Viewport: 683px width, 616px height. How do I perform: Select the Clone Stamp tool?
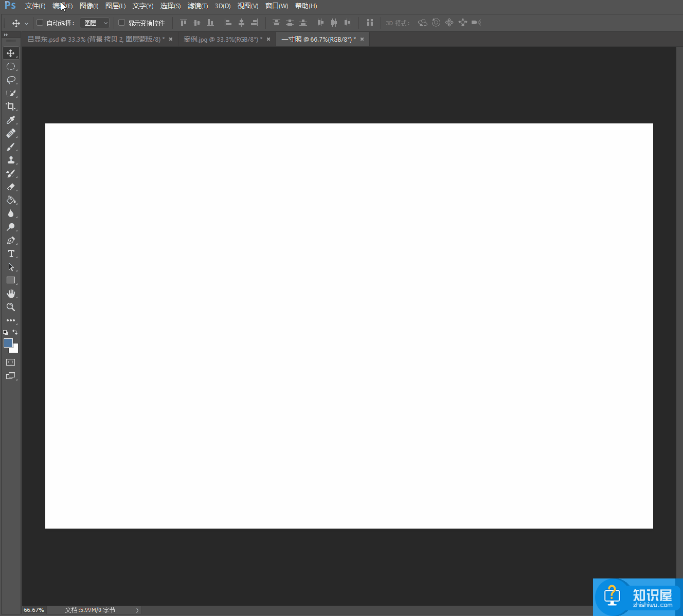point(11,160)
